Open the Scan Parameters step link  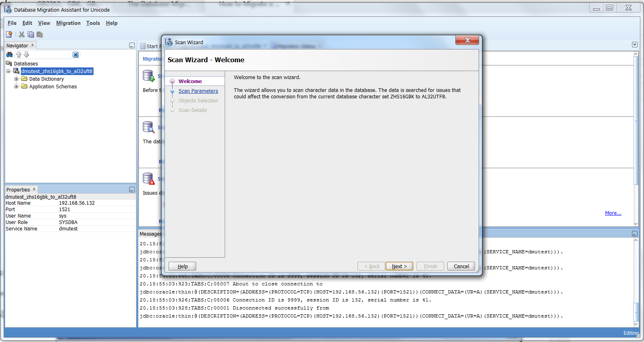tap(198, 91)
